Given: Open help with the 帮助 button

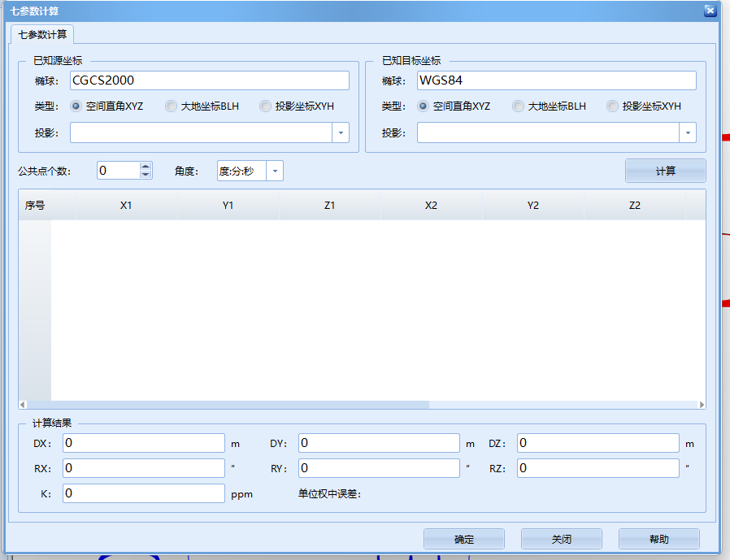Looking at the screenshot, I should (658, 539).
